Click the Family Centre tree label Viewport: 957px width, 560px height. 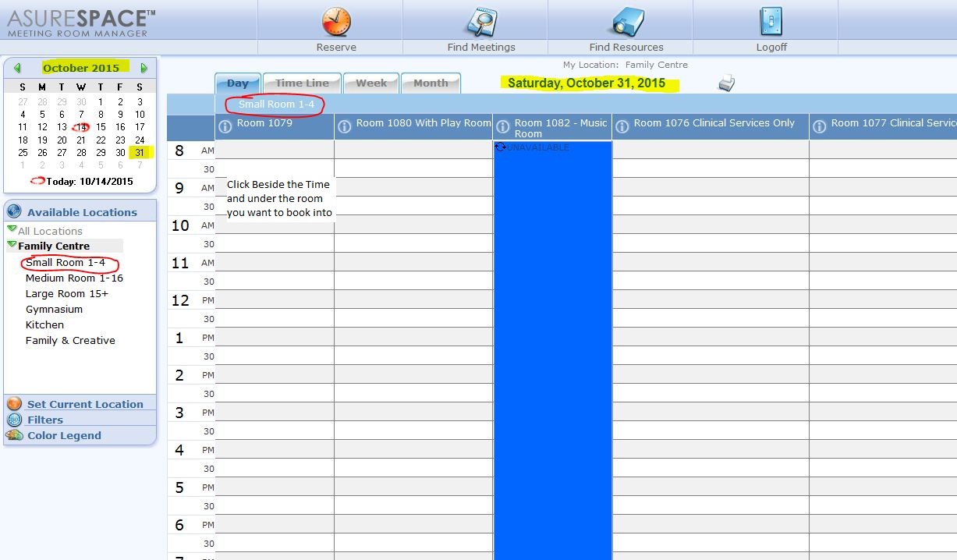[54, 246]
